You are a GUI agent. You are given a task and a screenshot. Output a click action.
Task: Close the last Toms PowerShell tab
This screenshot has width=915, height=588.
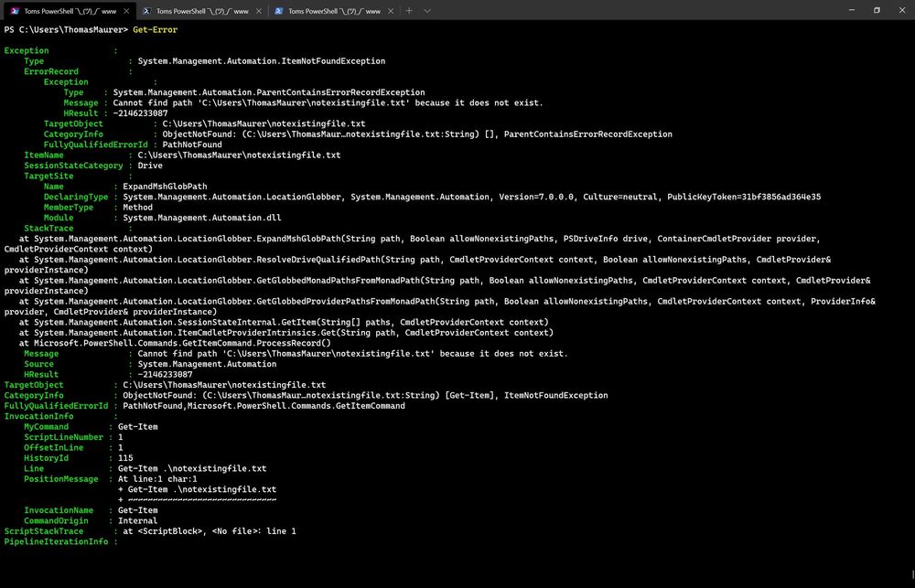391,11
